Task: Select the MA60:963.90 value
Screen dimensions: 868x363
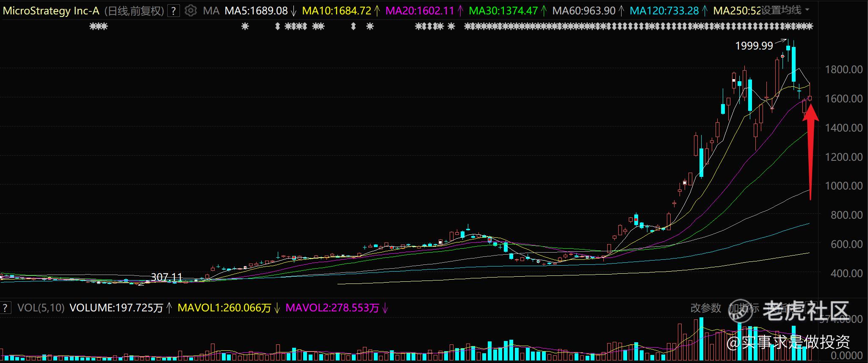Action: click(x=584, y=11)
